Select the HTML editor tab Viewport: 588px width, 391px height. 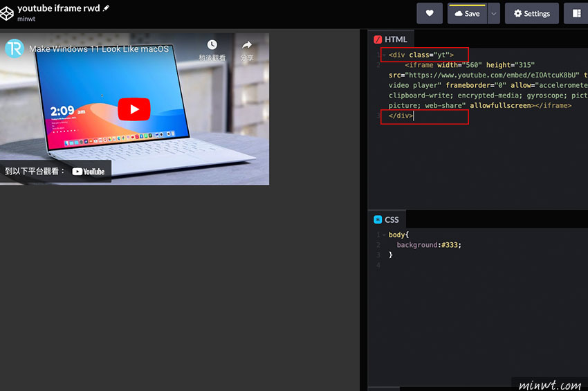(x=391, y=39)
